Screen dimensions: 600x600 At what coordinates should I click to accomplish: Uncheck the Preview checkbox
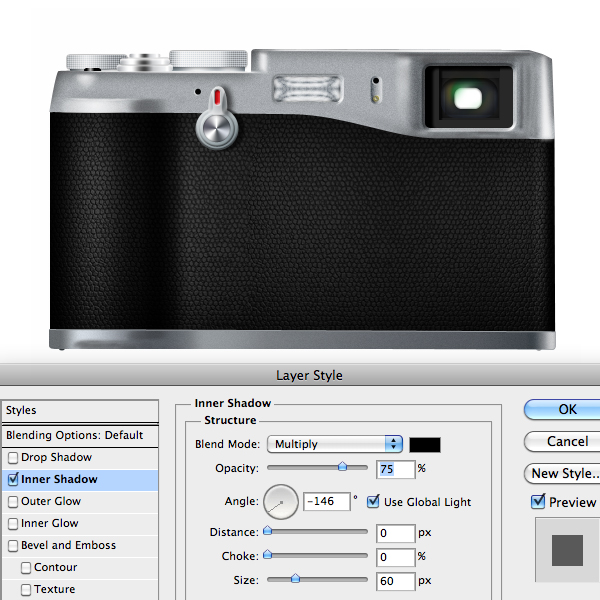point(538,502)
